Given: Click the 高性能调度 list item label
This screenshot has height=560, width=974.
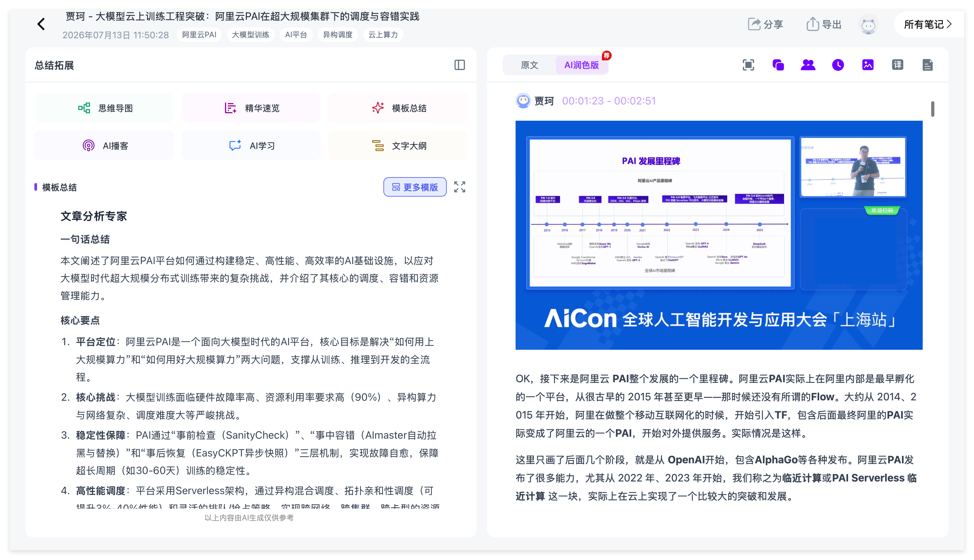Looking at the screenshot, I should (101, 491).
